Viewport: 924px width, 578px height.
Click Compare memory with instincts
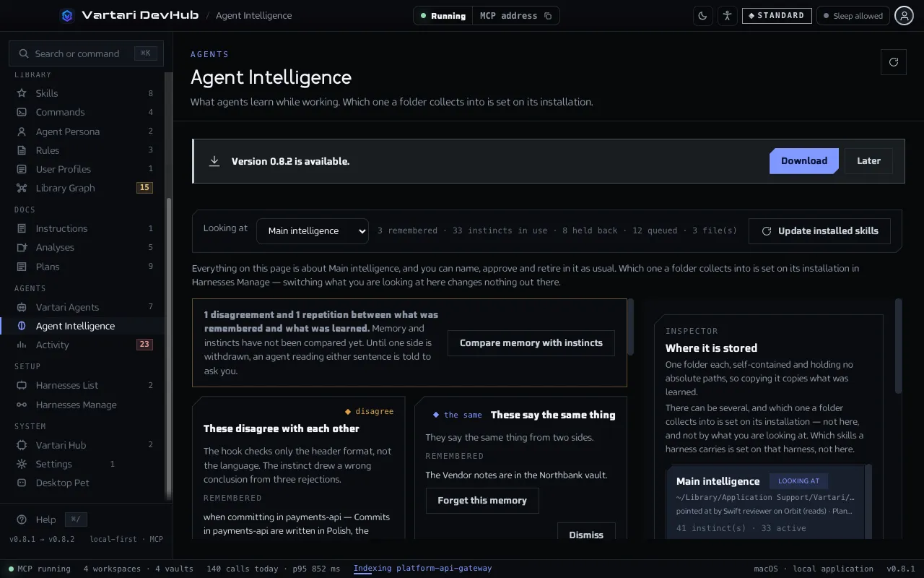531,343
